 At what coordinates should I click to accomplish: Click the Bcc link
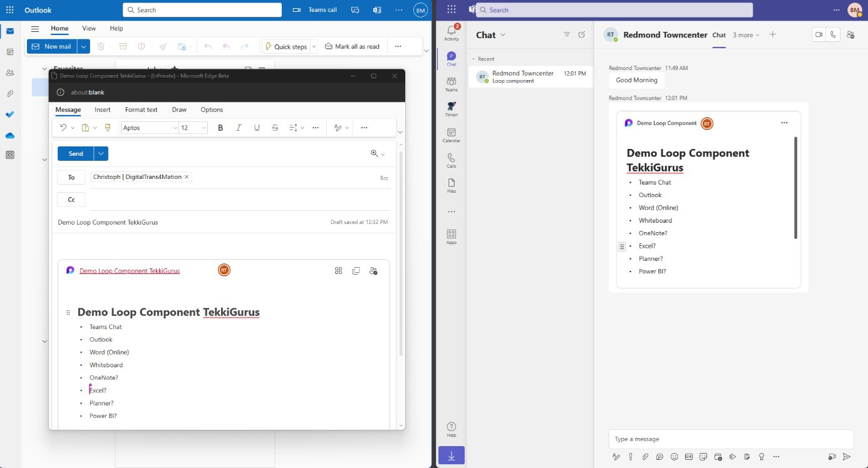(384, 178)
